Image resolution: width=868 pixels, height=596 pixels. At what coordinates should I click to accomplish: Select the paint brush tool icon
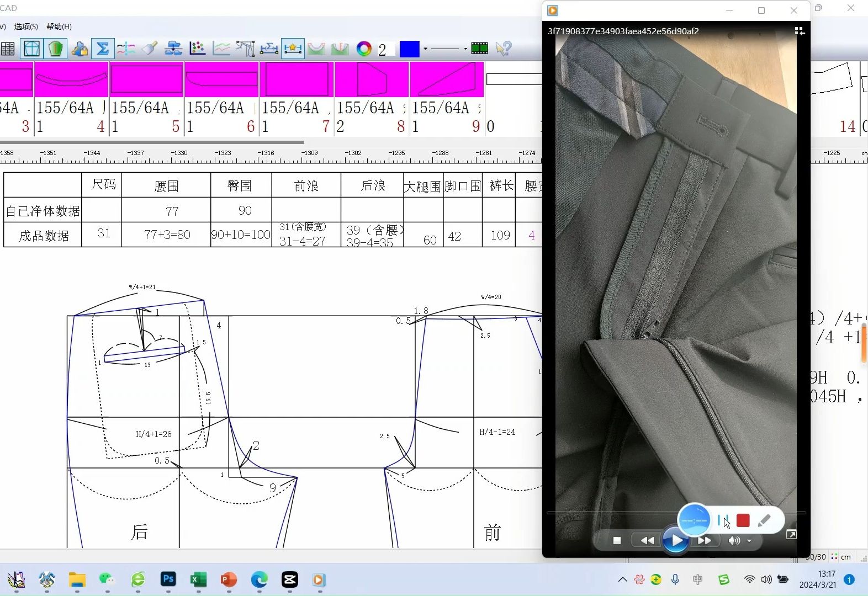(x=150, y=49)
